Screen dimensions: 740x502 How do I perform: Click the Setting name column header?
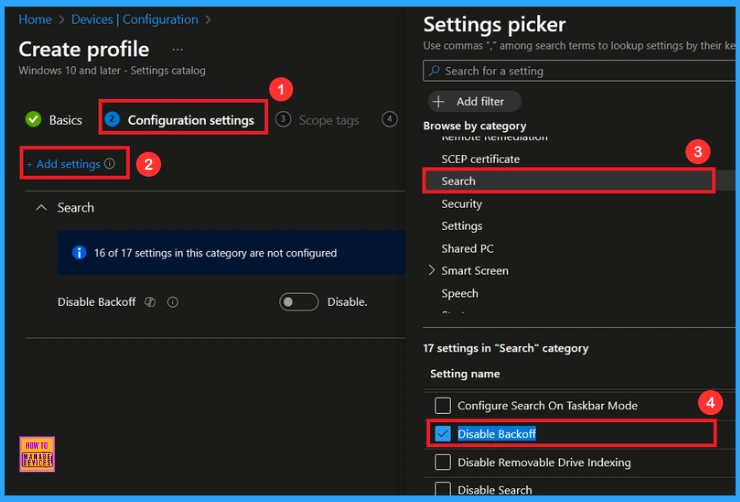465,374
